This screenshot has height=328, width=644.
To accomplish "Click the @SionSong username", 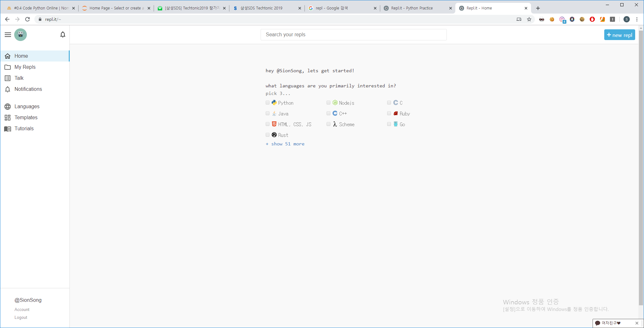I will tap(28, 300).
